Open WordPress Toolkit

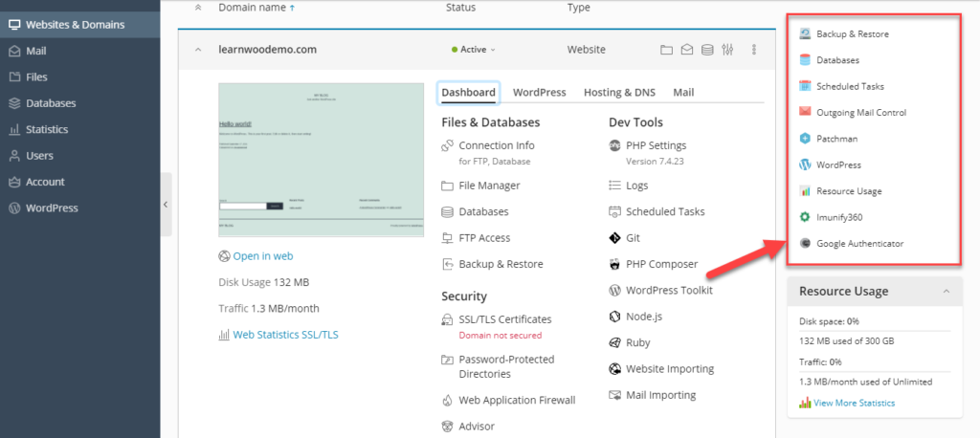click(x=669, y=291)
